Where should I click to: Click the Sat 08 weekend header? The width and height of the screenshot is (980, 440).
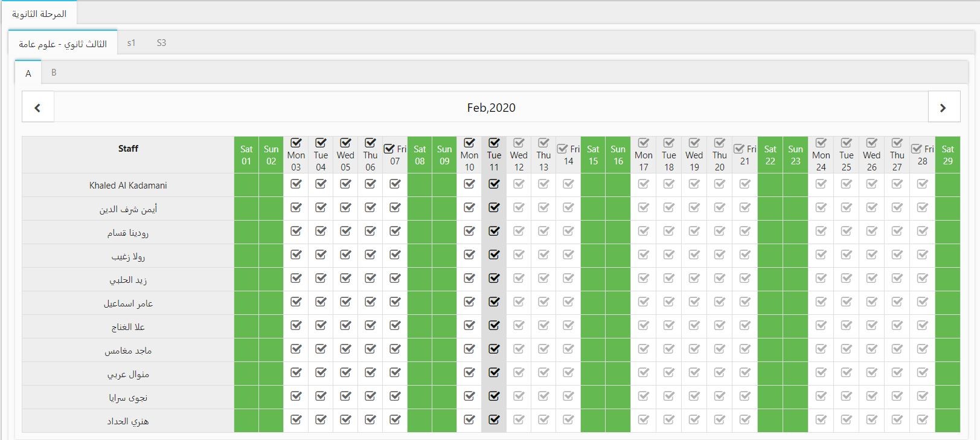[x=420, y=155]
